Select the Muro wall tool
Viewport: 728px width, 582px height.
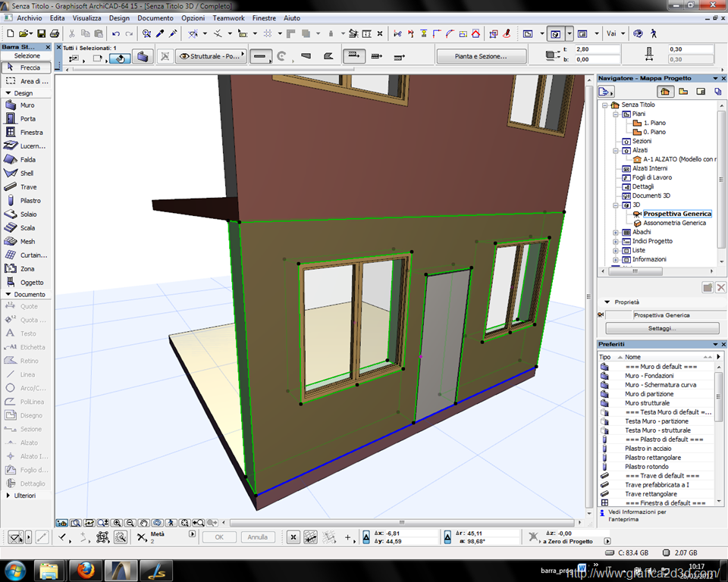tap(26, 105)
